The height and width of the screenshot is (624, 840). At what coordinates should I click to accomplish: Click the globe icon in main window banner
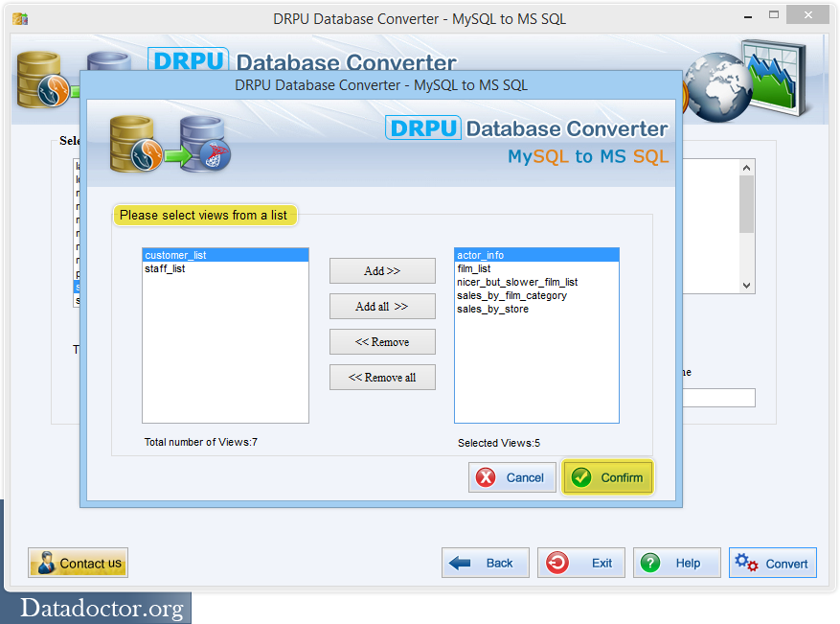tap(717, 87)
